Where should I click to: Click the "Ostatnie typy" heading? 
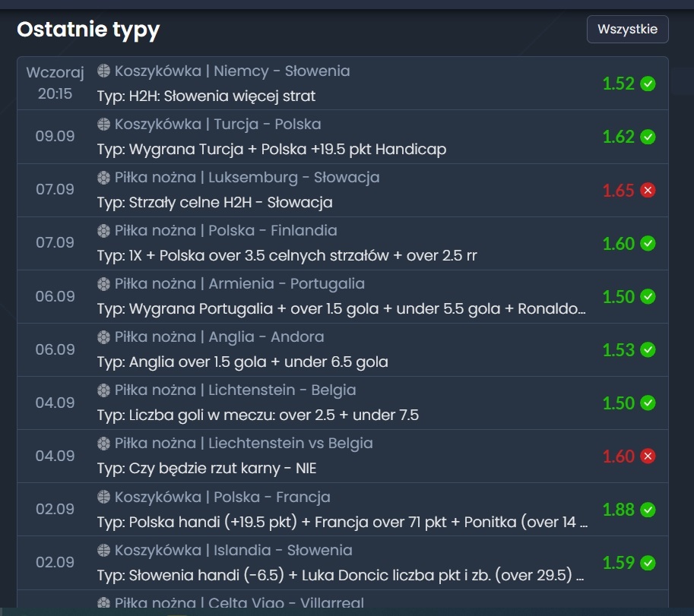[x=88, y=30]
